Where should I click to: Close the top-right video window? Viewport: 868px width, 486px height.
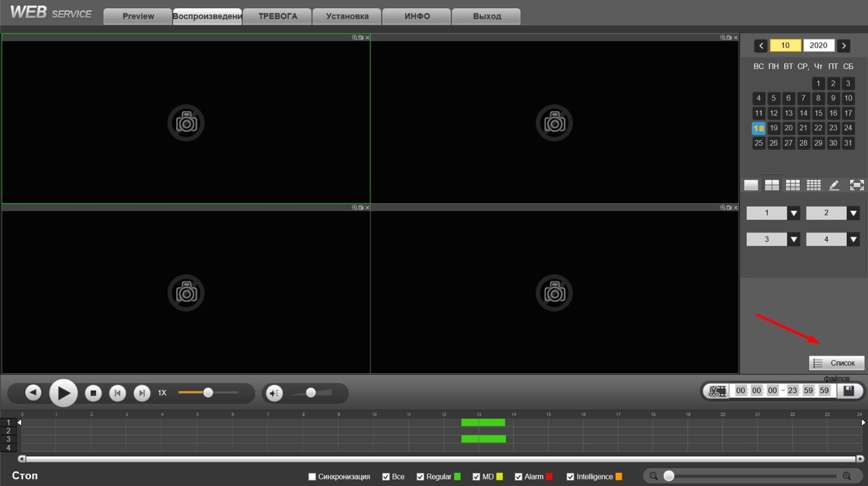[736, 37]
